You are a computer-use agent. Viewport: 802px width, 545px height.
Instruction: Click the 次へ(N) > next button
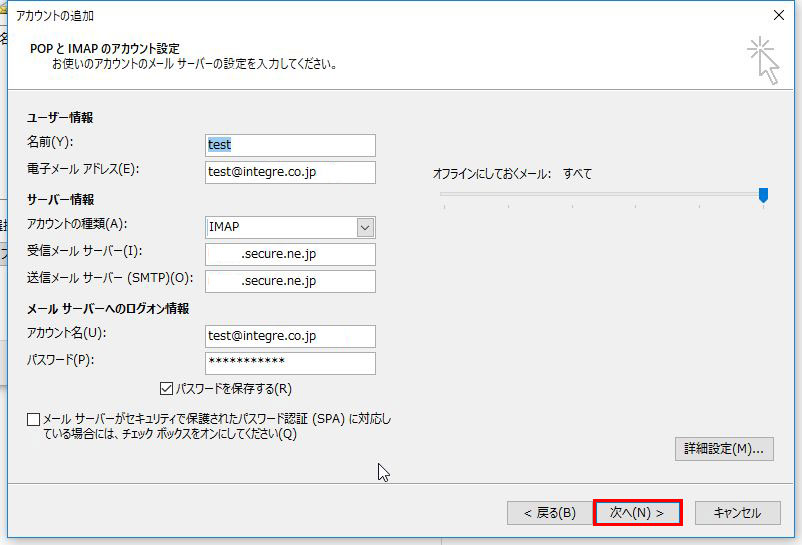[637, 513]
